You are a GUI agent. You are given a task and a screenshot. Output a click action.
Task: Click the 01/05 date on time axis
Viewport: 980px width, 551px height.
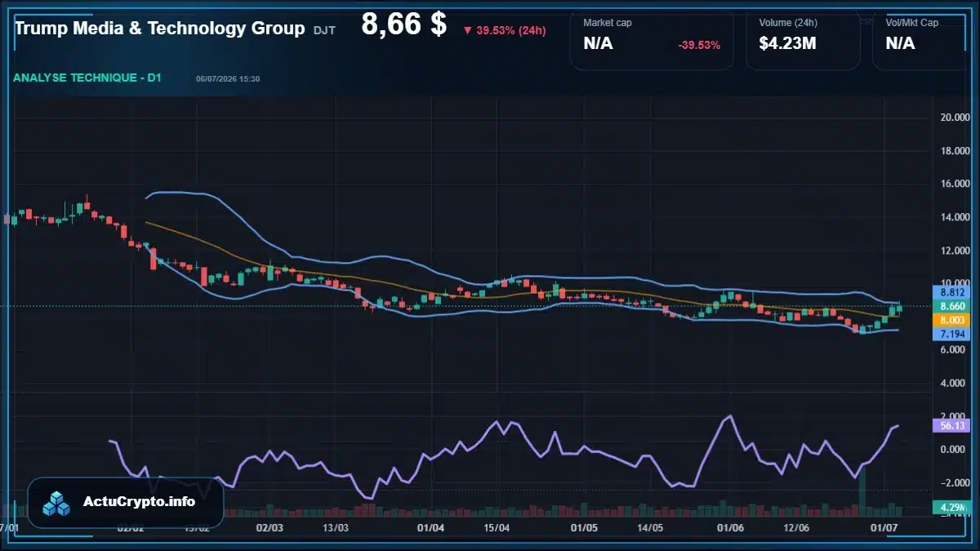tap(584, 528)
